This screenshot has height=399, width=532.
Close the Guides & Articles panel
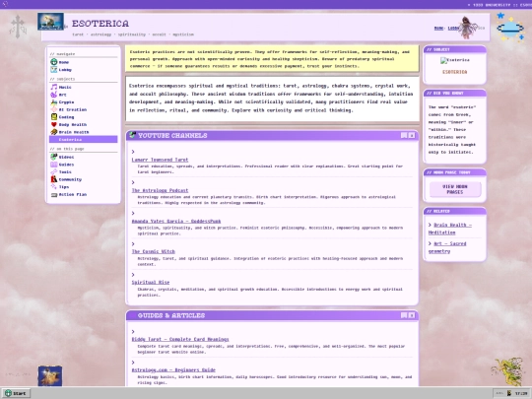pyautogui.click(x=412, y=315)
